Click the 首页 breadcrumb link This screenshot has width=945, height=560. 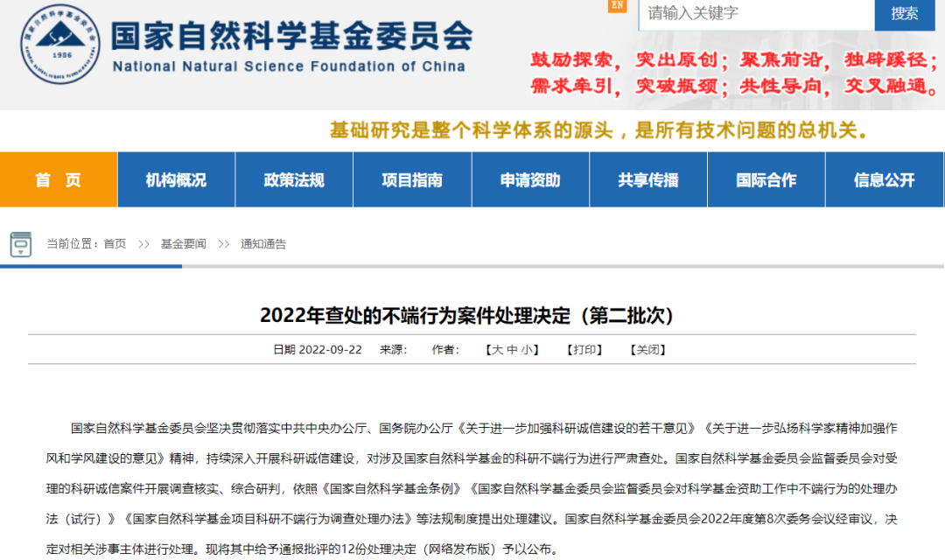pos(115,244)
